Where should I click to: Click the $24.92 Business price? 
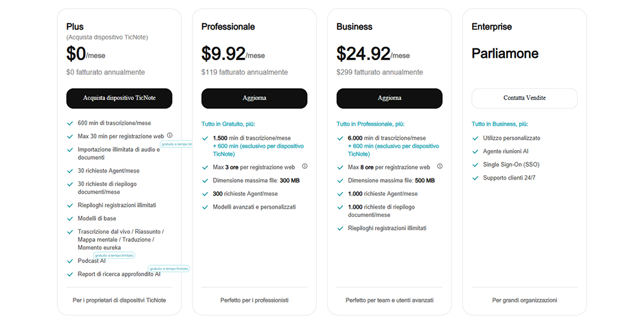pos(363,53)
